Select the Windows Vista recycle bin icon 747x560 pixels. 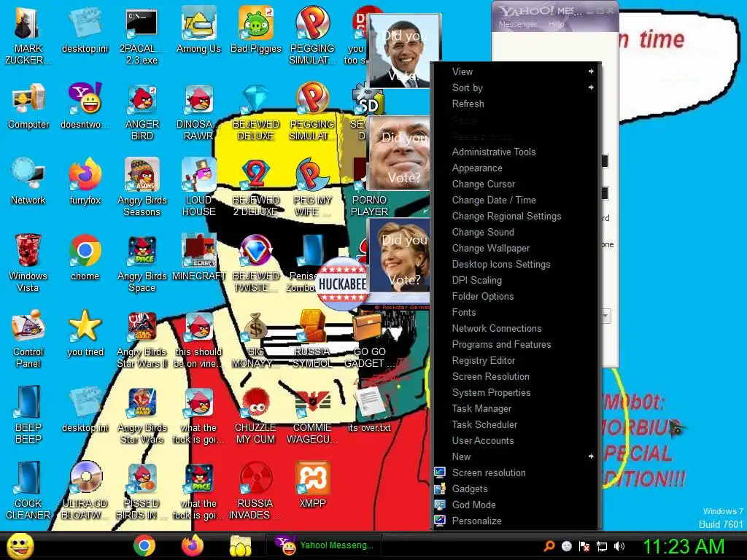point(28,262)
